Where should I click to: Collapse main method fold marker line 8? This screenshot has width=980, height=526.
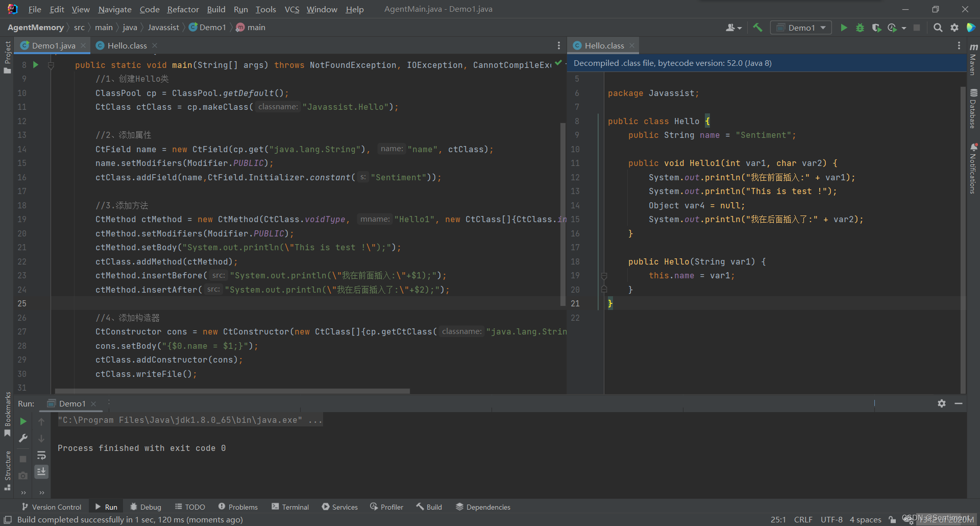51,65
